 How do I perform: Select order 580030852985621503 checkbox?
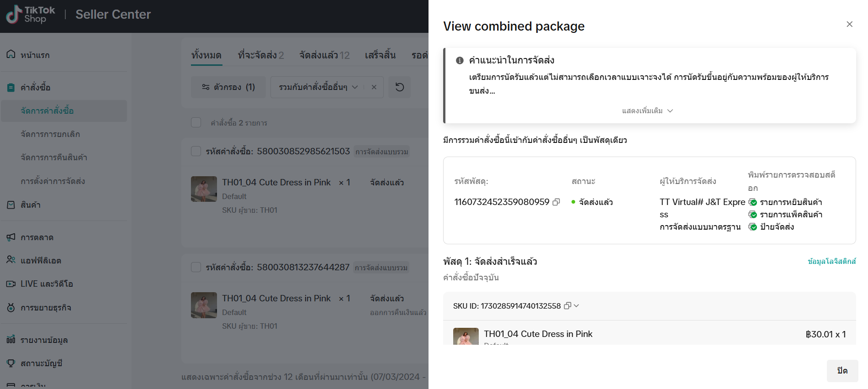(196, 151)
